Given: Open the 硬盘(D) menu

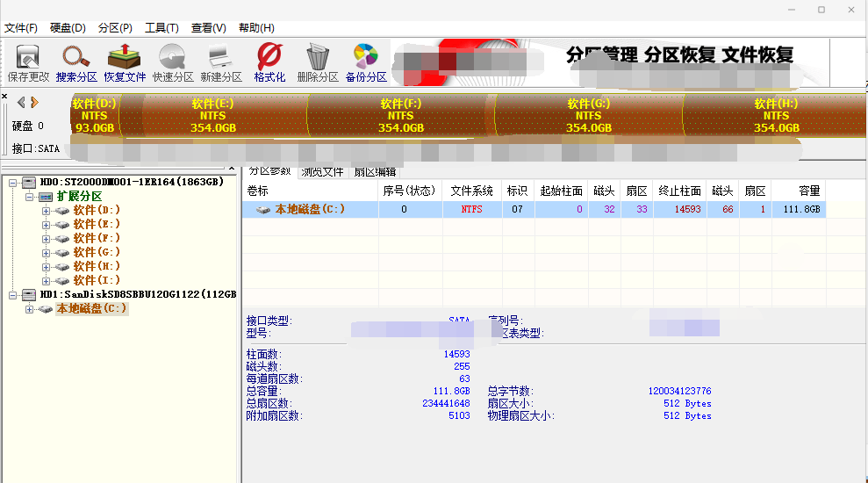Looking at the screenshot, I should 68,28.
